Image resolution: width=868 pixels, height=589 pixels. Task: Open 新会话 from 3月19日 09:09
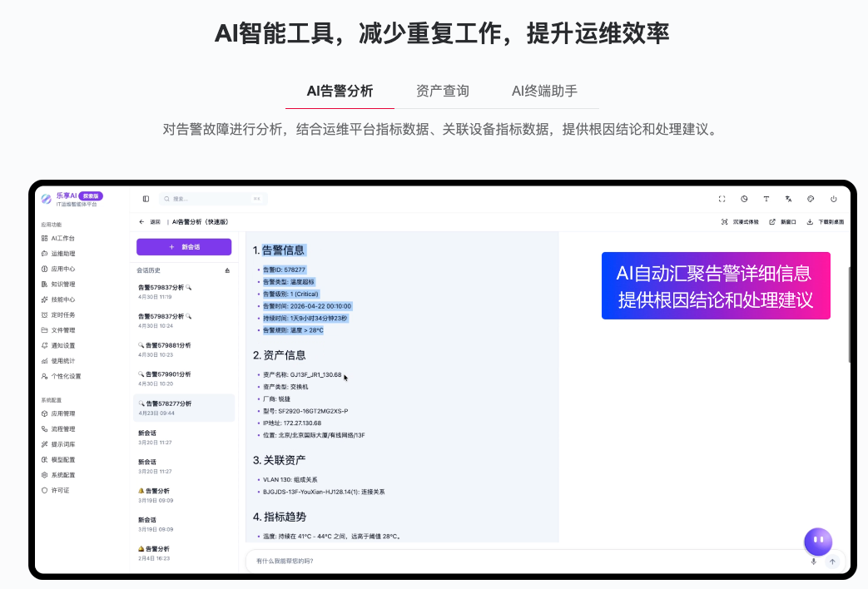[184, 524]
